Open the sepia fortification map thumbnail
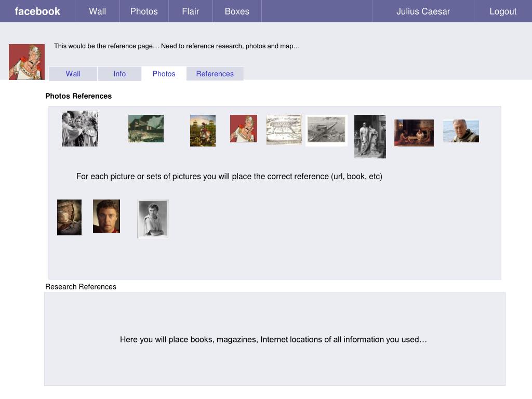Image resolution: width=532 pixels, height=399 pixels. click(x=284, y=129)
